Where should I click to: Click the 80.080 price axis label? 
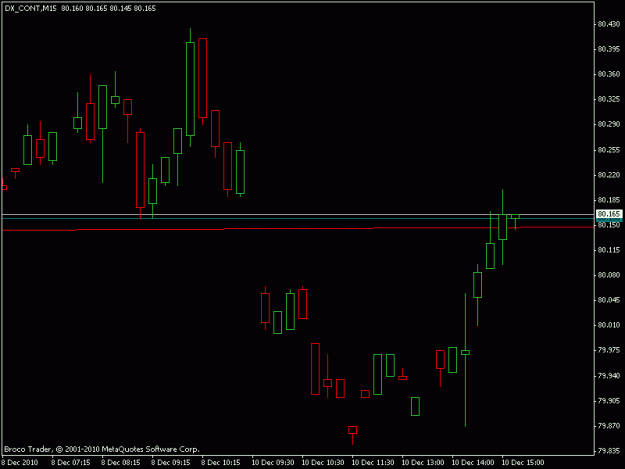tap(609, 275)
